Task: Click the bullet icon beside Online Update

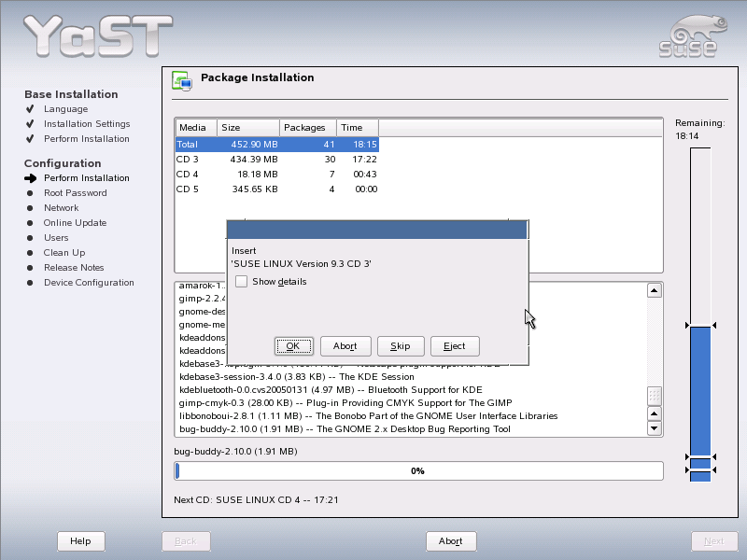Action: 30,223
